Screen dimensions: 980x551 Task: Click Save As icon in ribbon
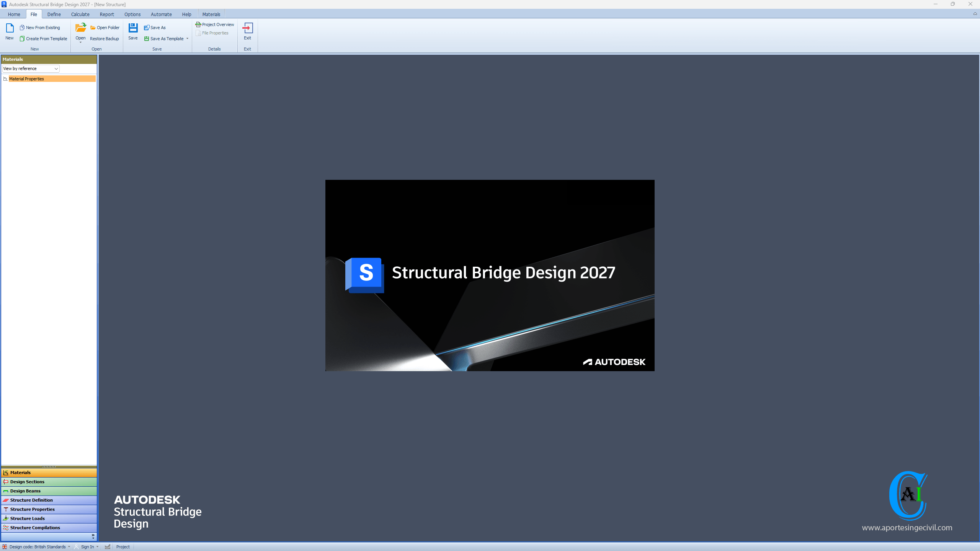(x=155, y=28)
